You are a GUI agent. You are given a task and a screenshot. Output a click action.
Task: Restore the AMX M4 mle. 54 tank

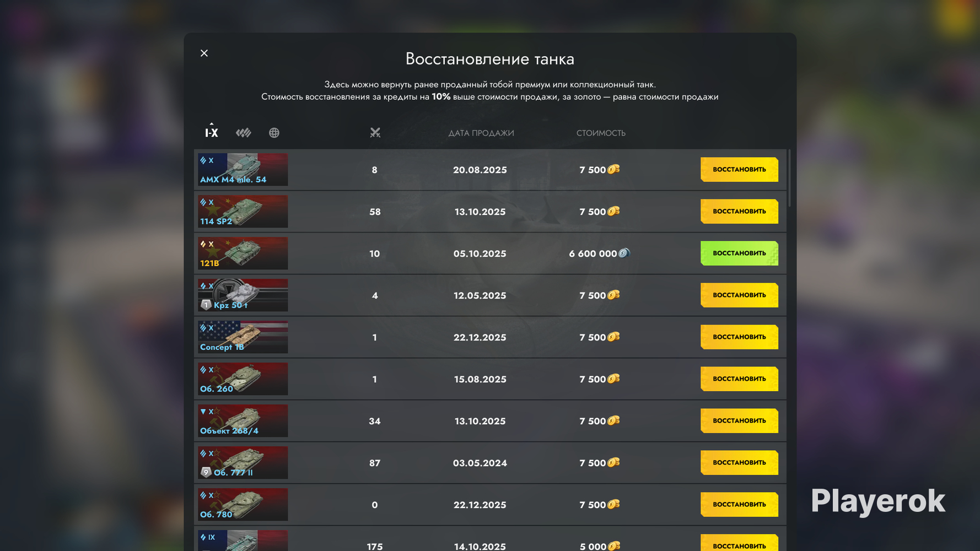pos(739,169)
